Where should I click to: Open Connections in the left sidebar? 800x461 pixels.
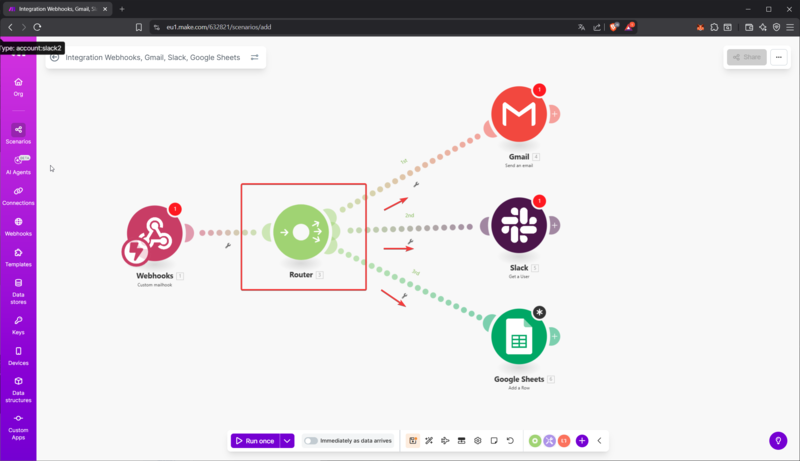tap(18, 194)
